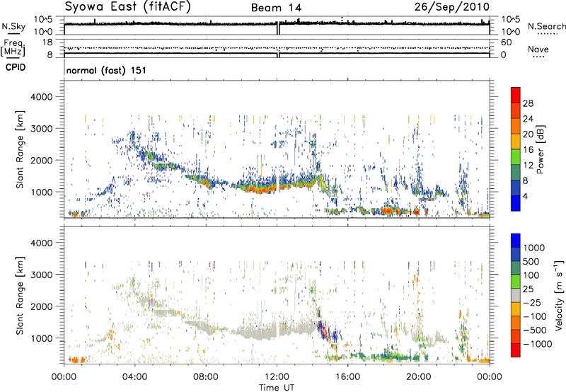Image resolution: width=566 pixels, height=392 pixels.
Task: Pick the dark blue Power swatch between 4 and 8
Action: click(516, 188)
